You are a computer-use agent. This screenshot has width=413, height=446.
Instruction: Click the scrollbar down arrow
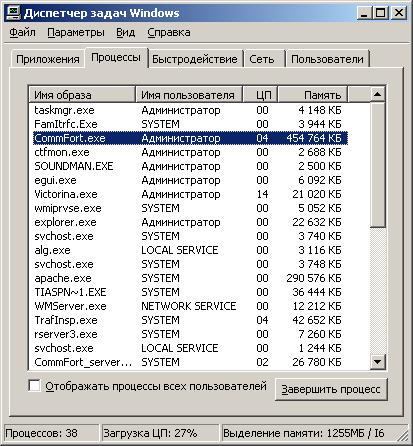pos(378,362)
